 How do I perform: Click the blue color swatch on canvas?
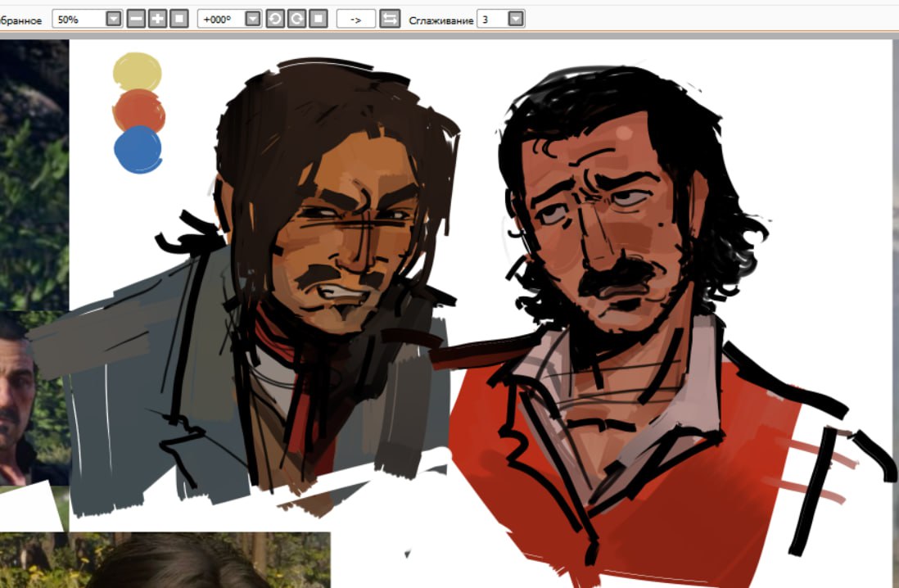(x=138, y=149)
